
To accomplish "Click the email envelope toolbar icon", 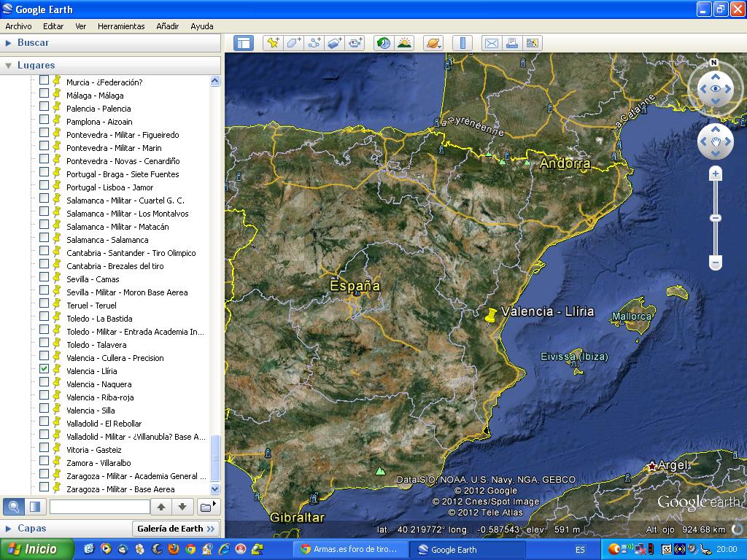I will 492,43.
